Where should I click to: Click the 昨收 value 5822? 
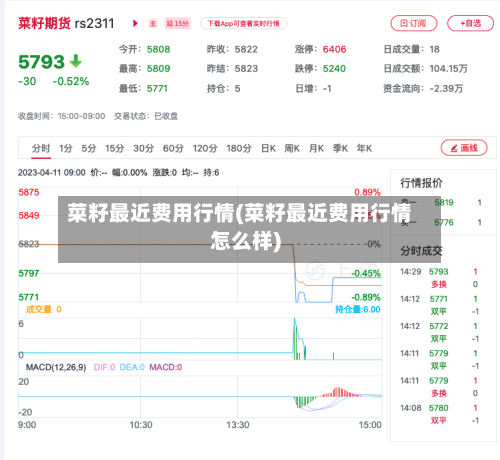(246, 49)
